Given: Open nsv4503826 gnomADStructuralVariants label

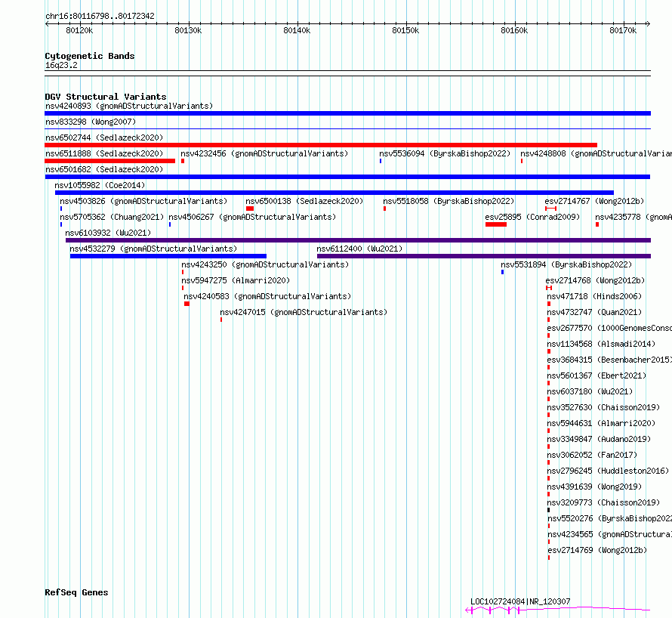Looking at the screenshot, I should tap(143, 201).
